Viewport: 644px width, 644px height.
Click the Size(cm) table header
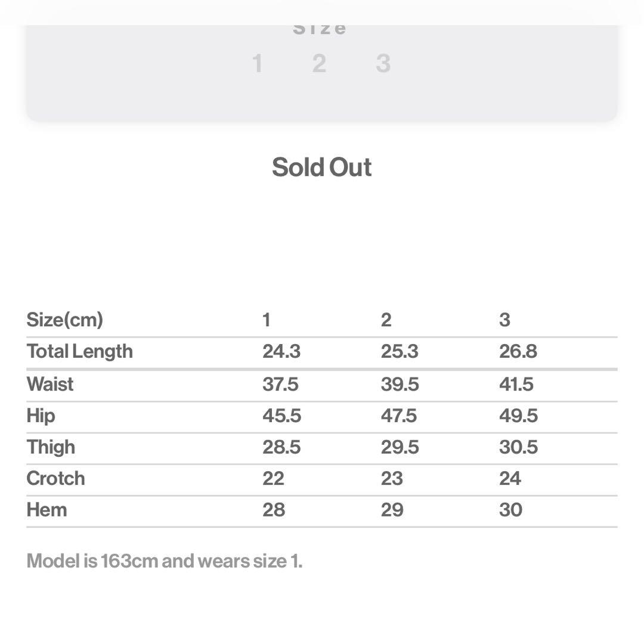coord(65,320)
